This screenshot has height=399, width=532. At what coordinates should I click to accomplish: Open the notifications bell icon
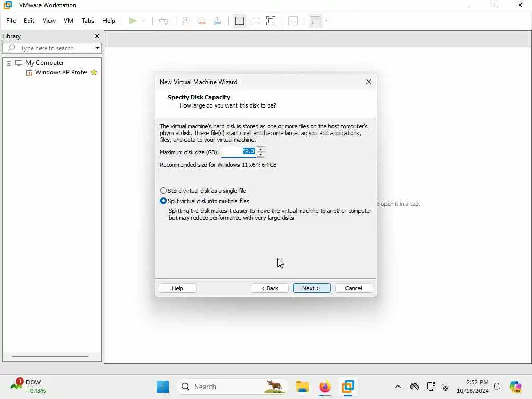[497, 387]
